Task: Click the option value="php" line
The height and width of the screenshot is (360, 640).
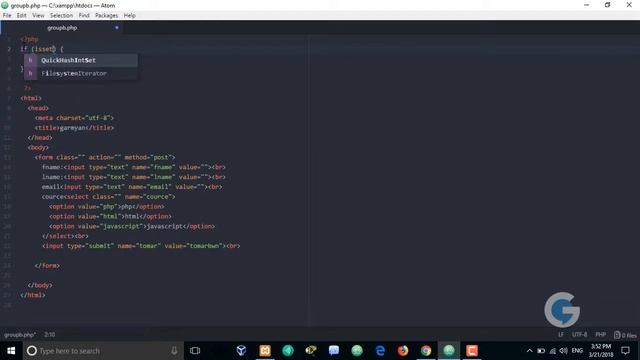Action: (107, 207)
